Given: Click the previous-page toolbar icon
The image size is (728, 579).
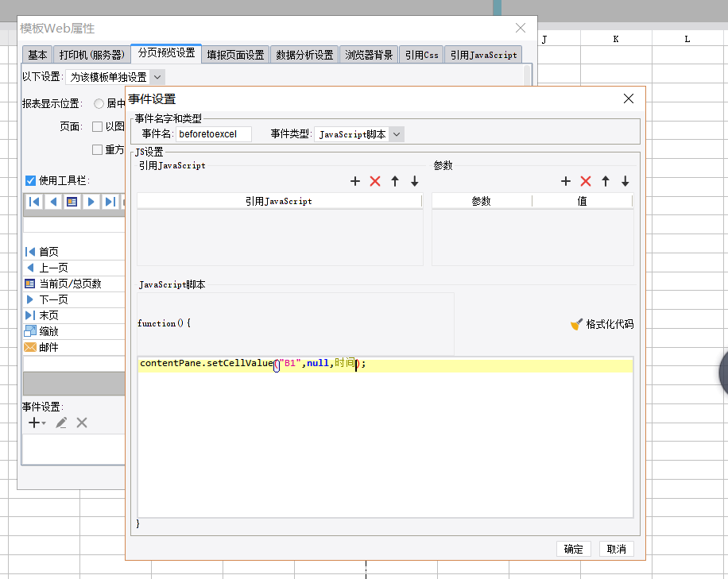Looking at the screenshot, I should 53,202.
